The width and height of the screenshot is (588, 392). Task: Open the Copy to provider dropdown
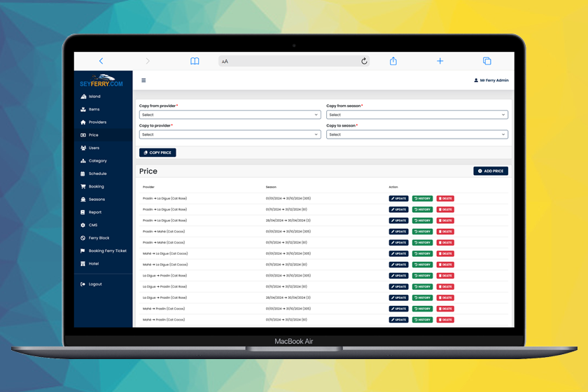(x=230, y=134)
